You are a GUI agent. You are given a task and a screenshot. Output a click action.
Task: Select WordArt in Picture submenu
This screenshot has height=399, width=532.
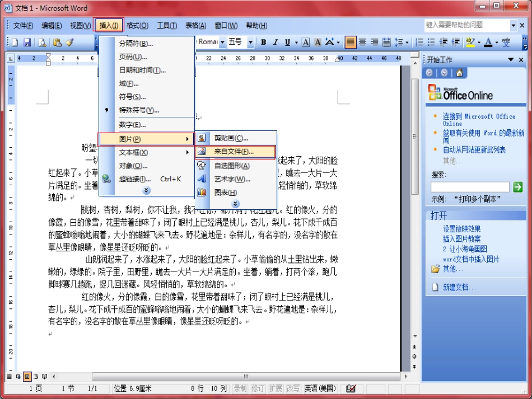[x=236, y=179]
